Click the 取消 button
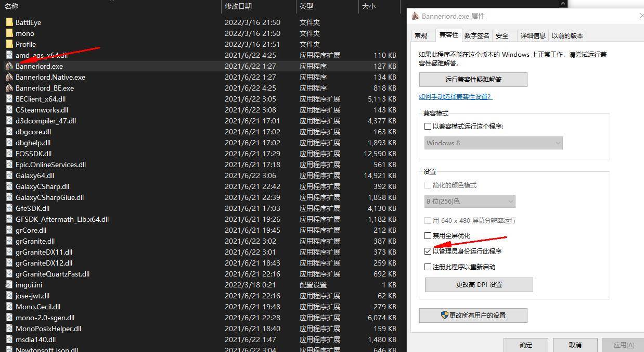This screenshot has height=352, width=644. [575, 345]
